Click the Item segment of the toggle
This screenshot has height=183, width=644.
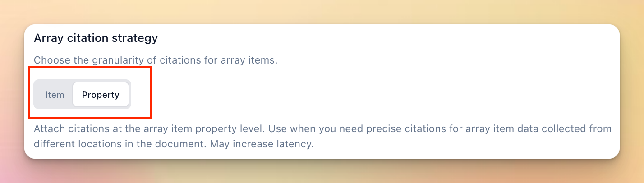[55, 95]
